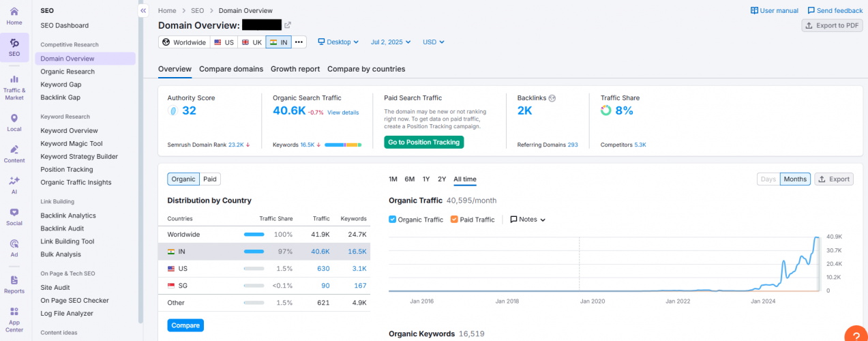Open SEO Dashboard in sidebar

click(x=65, y=25)
